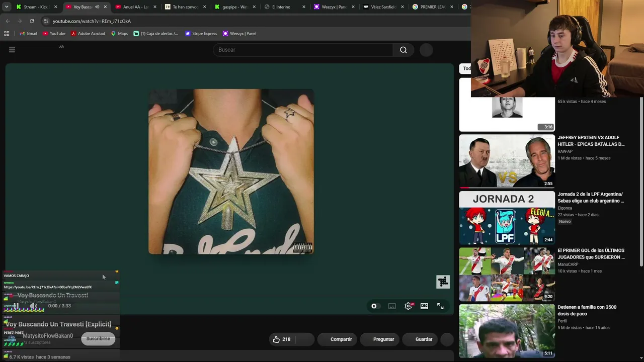Image resolution: width=644 pixels, height=362 pixels.
Task: Open the site information icon in address bar
Action: (46, 21)
